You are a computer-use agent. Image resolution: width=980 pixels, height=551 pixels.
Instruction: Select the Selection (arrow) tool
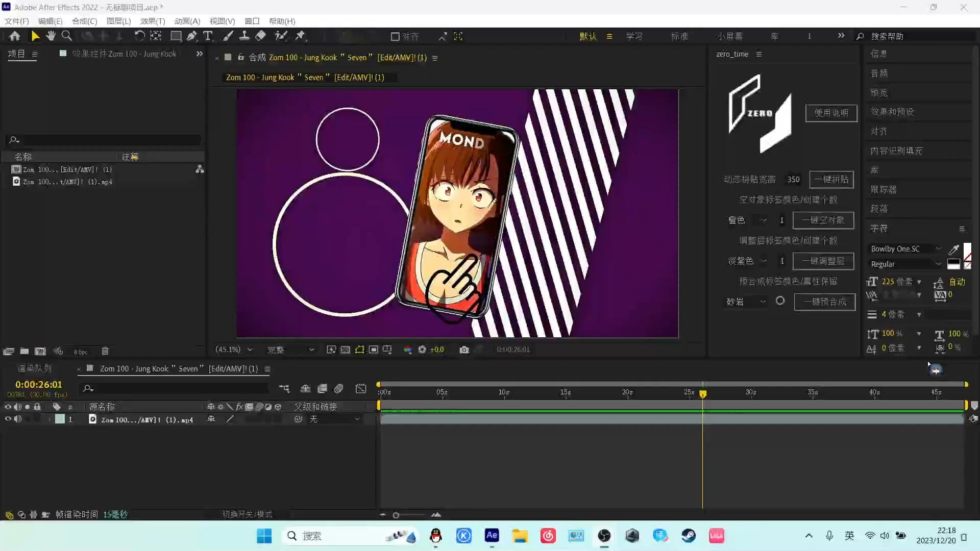tap(35, 36)
